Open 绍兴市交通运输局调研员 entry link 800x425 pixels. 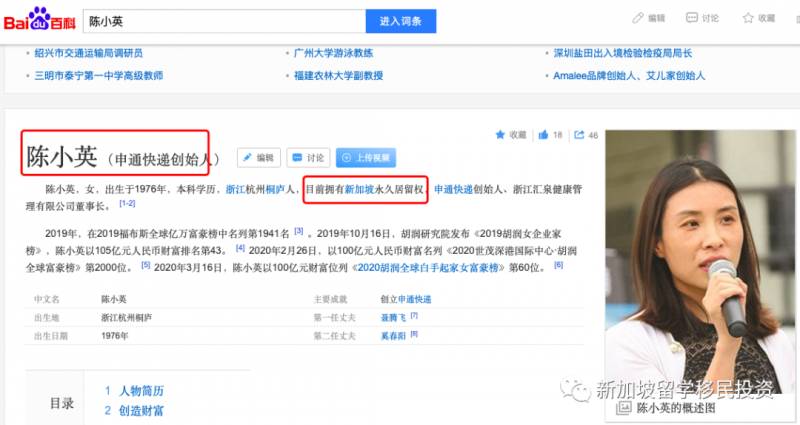(x=88, y=53)
